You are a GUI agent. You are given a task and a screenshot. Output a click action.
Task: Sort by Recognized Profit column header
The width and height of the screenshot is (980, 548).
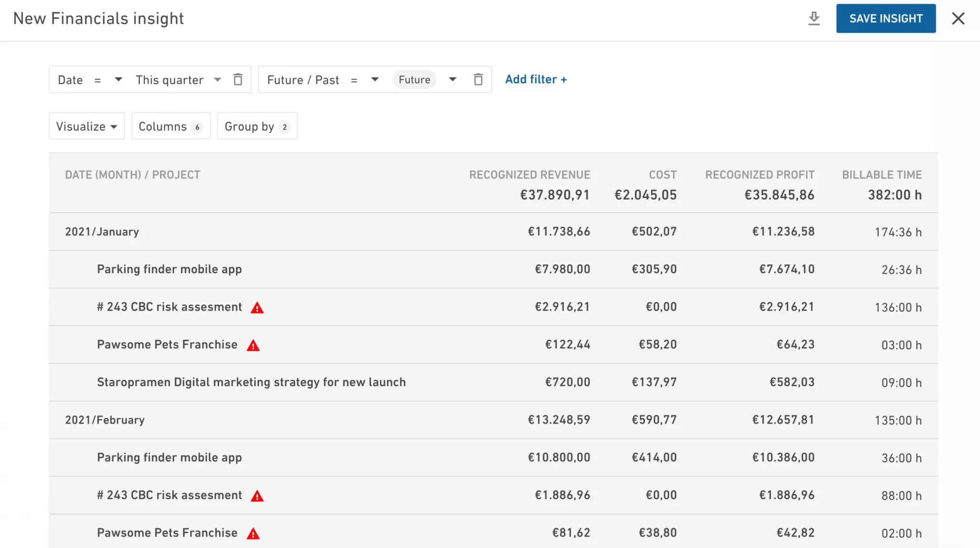point(759,175)
